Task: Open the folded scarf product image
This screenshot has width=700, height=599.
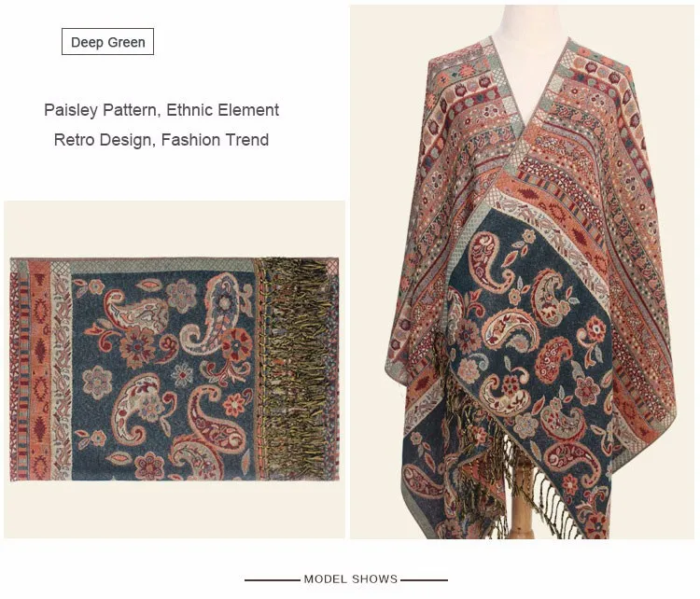Action: (175, 369)
